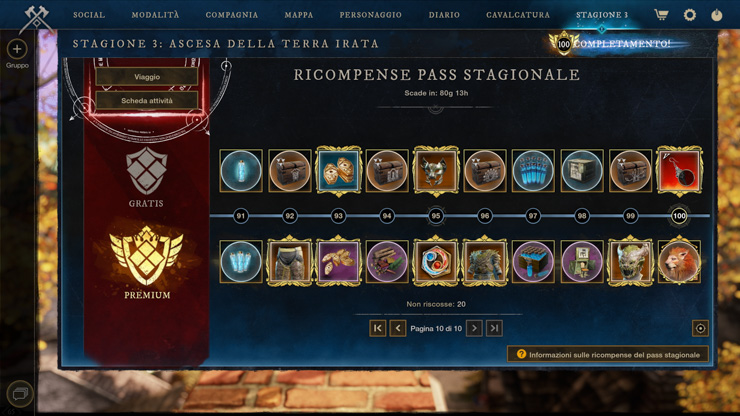
Task: Claim the lion head premium reward
Action: point(679,261)
